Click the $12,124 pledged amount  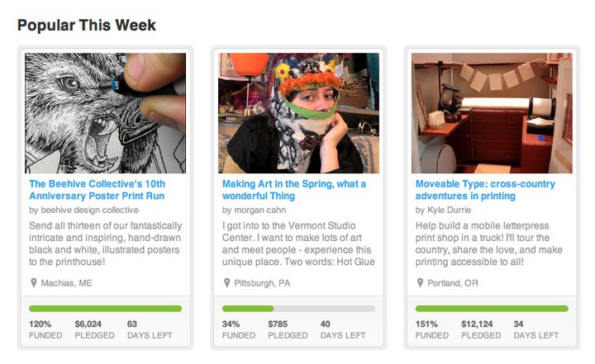pyautogui.click(x=478, y=324)
